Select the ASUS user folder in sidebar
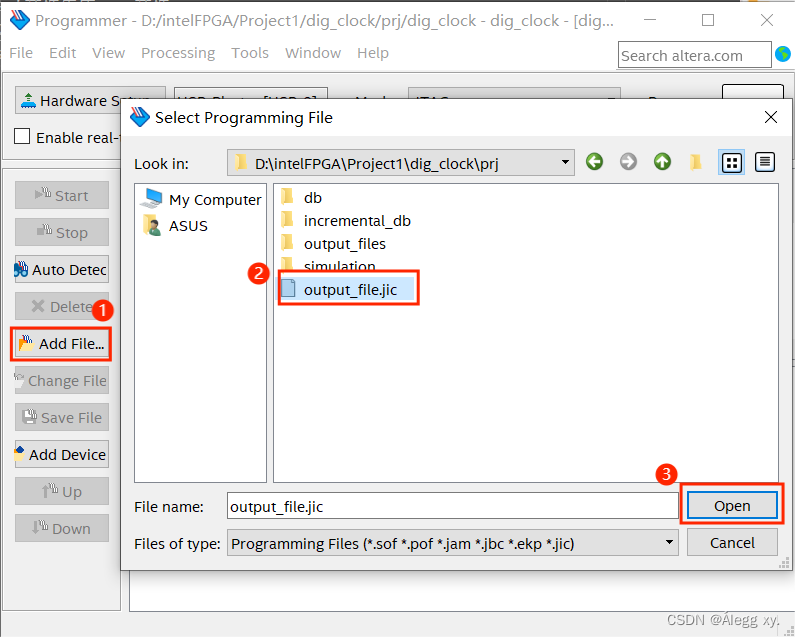 (176, 225)
